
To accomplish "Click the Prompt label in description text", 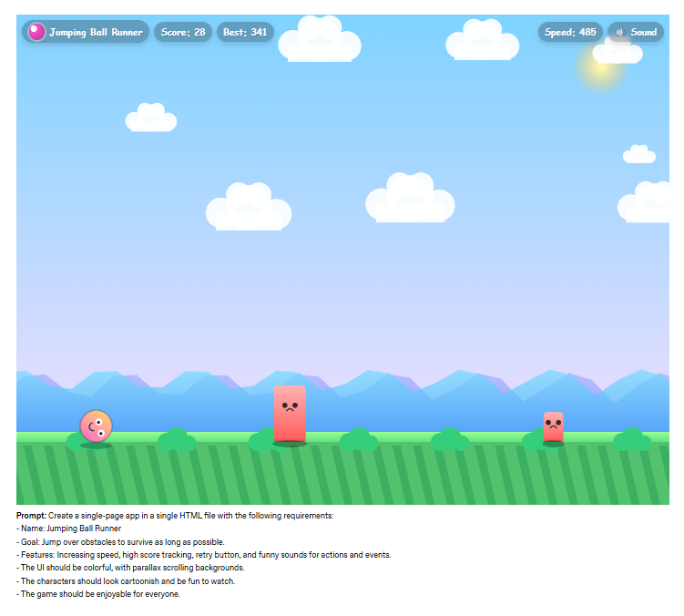I will (x=31, y=516).
